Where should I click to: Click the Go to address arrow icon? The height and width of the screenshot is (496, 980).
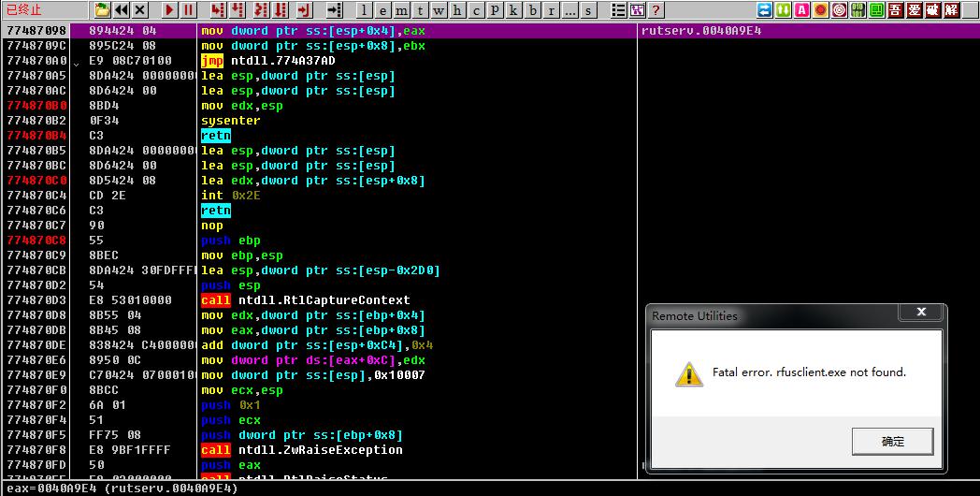pyautogui.click(x=335, y=10)
